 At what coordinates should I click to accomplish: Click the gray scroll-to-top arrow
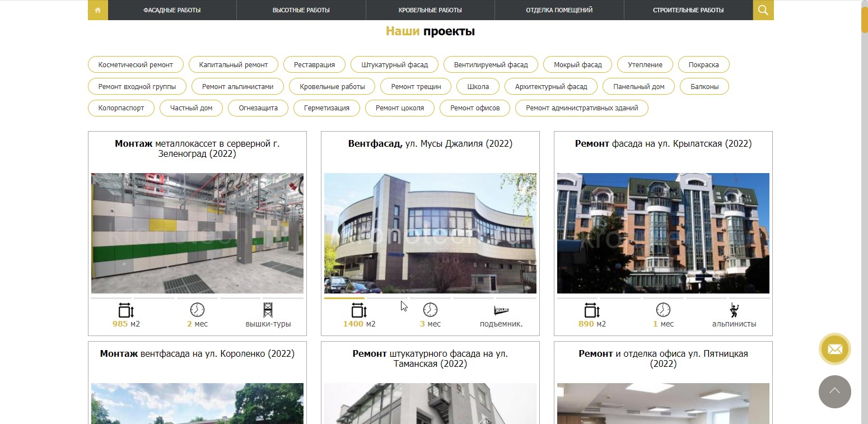(x=835, y=392)
